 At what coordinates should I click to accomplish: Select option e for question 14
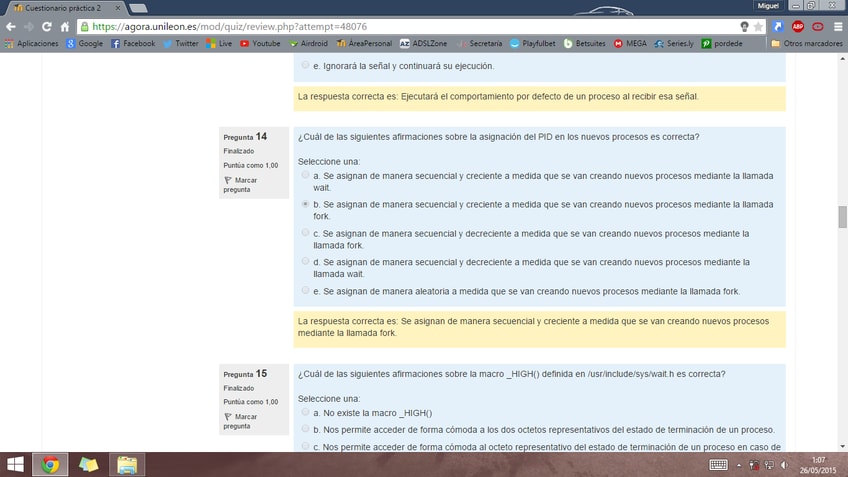[x=305, y=291]
